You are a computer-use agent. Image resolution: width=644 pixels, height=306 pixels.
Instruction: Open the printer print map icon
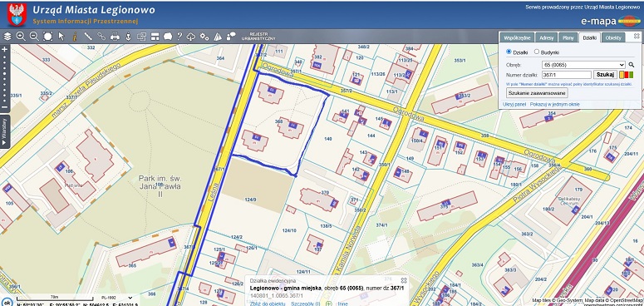pyautogui.click(x=115, y=36)
